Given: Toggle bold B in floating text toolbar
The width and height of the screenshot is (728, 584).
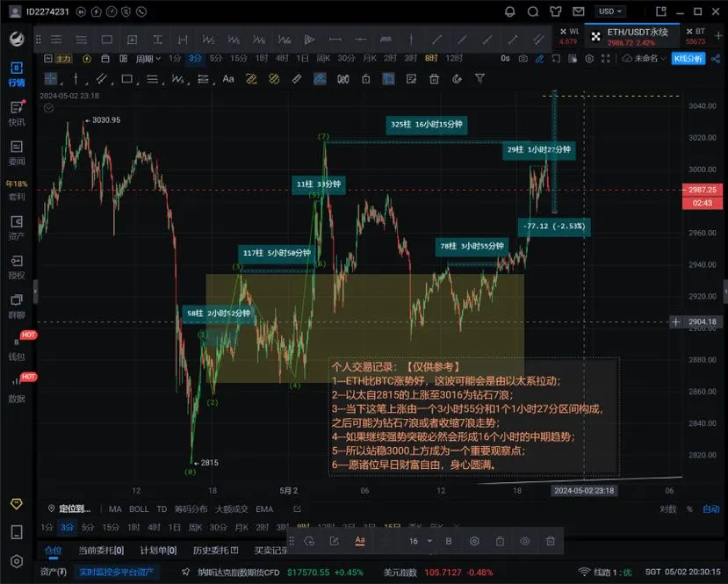Looking at the screenshot, I should coord(449,541).
